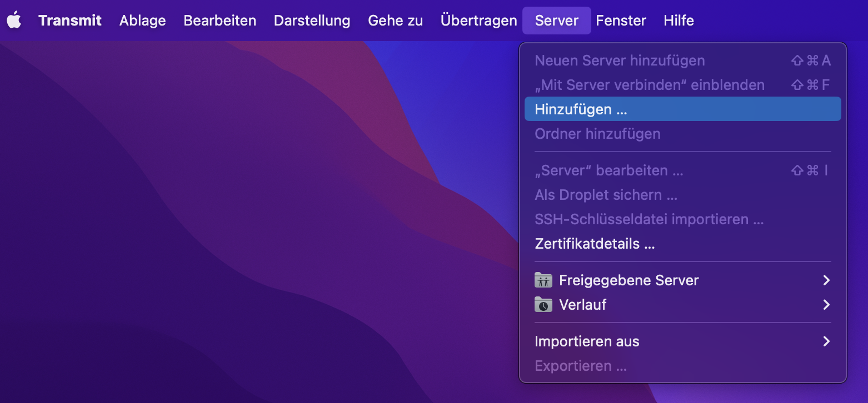
Task: Choose Ordner hinzufügen
Action: coord(683,134)
